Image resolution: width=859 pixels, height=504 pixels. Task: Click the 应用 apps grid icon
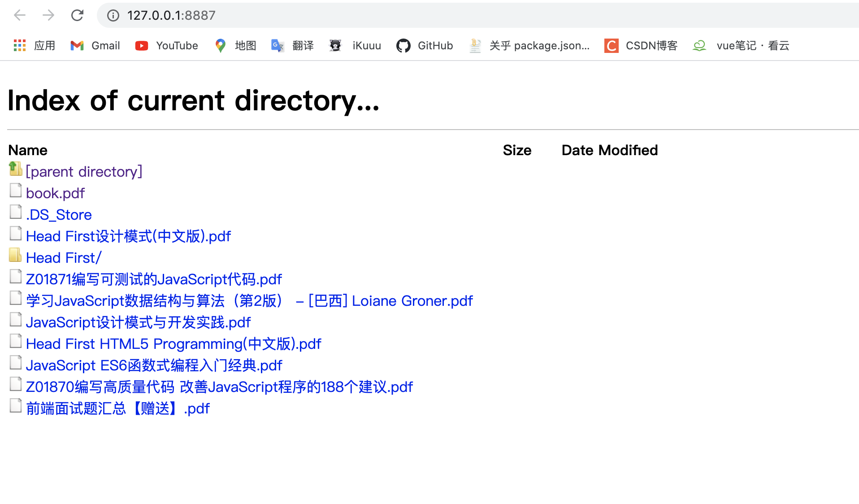(19, 45)
